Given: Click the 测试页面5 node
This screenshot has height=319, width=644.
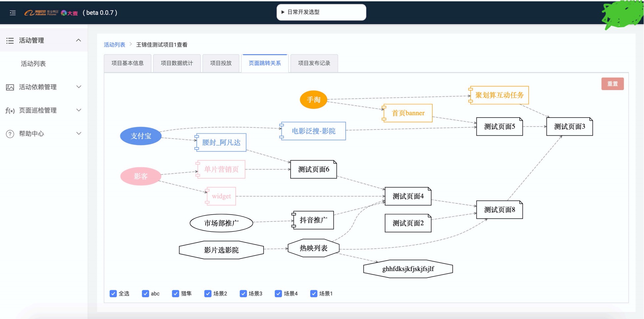Looking at the screenshot, I should click(500, 126).
